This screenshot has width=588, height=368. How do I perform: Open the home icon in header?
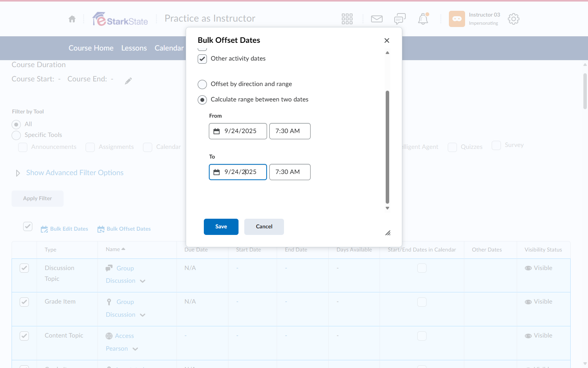(x=72, y=19)
